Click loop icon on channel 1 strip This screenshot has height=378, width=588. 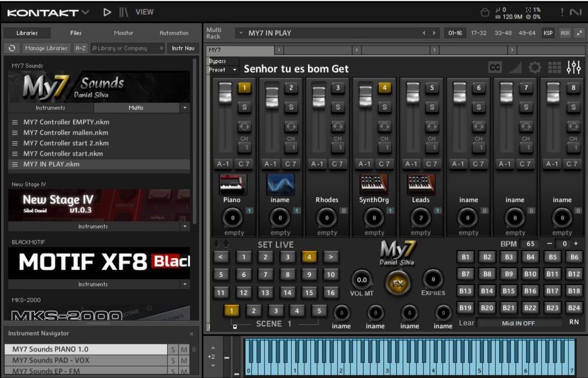click(244, 126)
